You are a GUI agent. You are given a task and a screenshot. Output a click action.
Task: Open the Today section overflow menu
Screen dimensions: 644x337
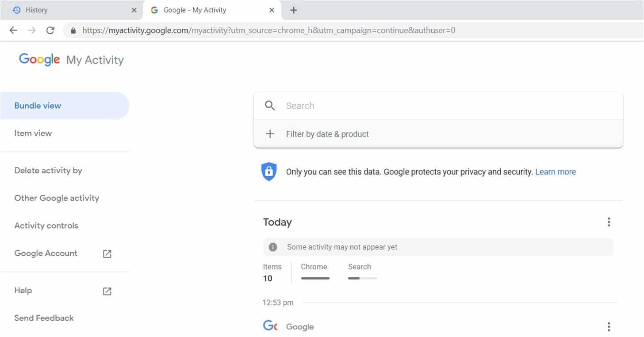[609, 222]
